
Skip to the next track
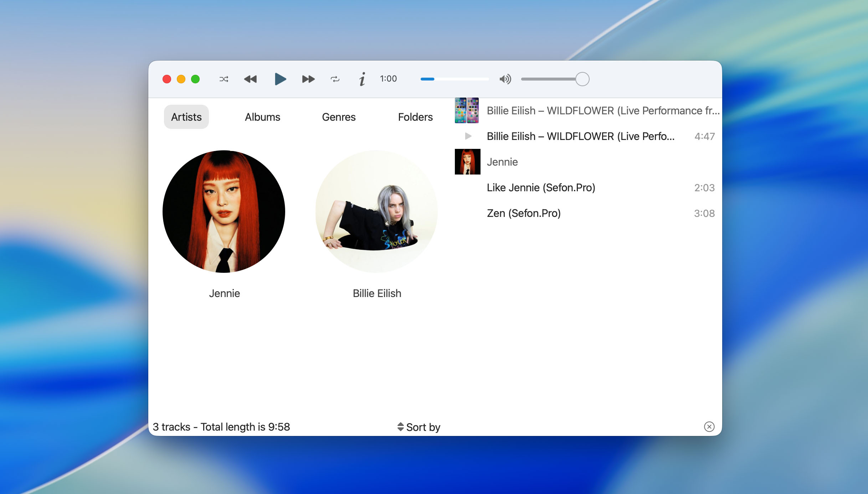308,79
